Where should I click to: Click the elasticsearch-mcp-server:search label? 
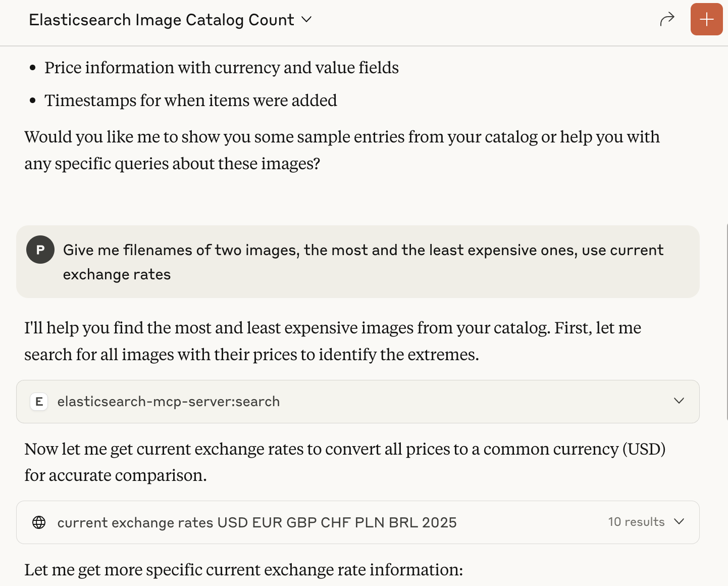168,402
